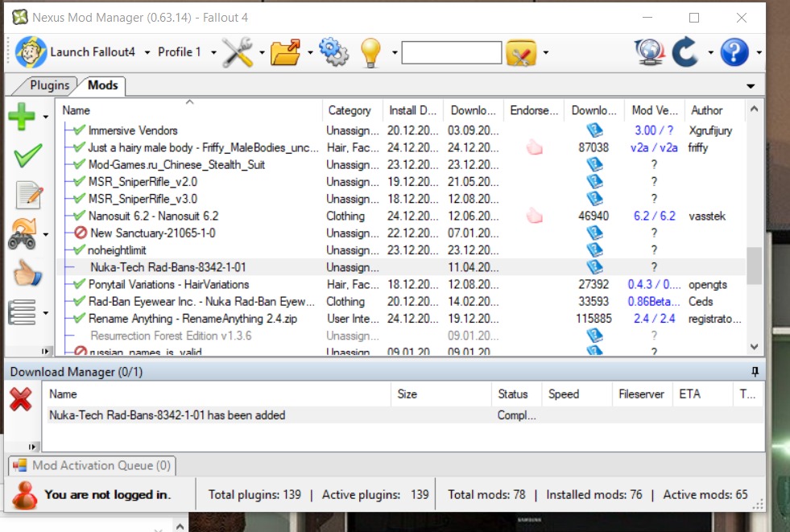This screenshot has width=790, height=532.
Task: Activate selected mod with green checkmark button
Action: coord(27,155)
